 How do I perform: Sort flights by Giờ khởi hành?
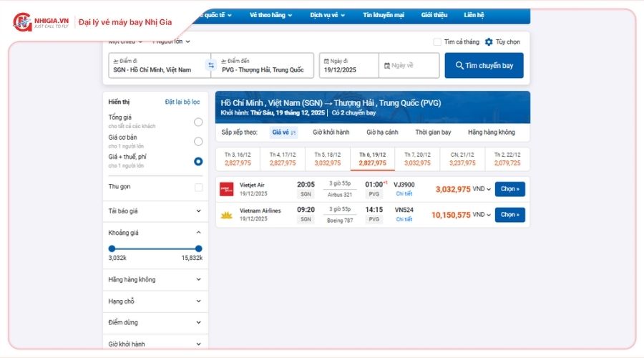pyautogui.click(x=331, y=132)
